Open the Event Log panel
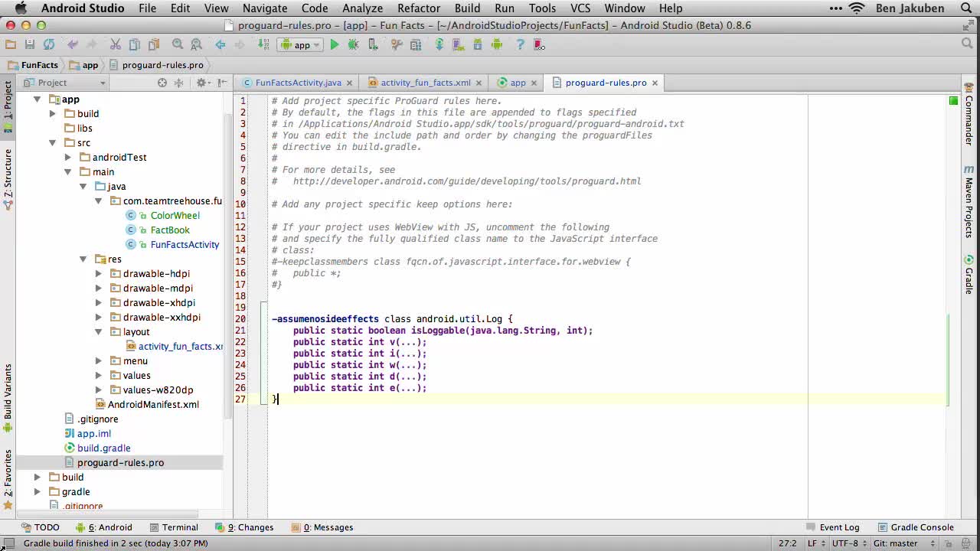This screenshot has height=551, width=980. coord(833,527)
